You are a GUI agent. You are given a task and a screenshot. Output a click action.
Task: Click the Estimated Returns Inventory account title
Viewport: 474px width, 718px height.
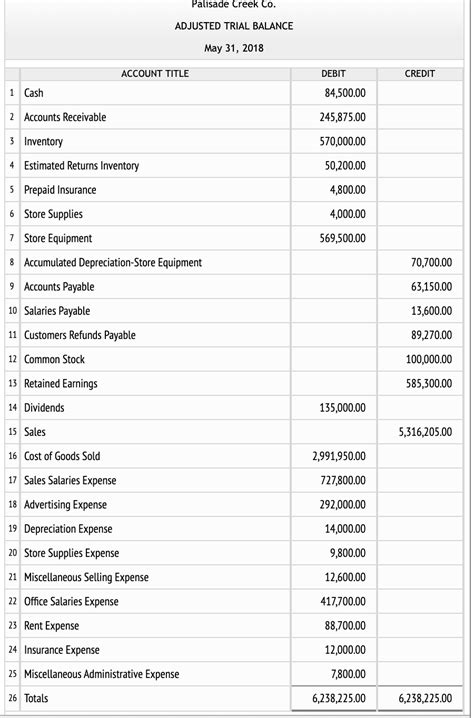coord(82,166)
